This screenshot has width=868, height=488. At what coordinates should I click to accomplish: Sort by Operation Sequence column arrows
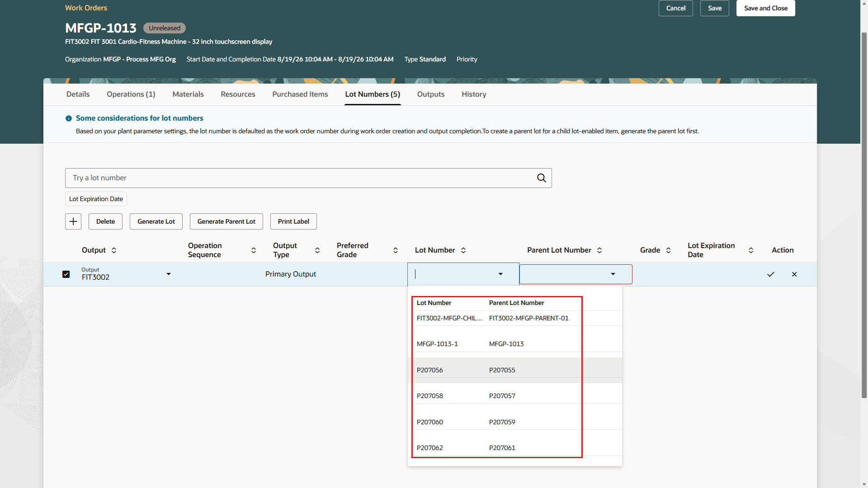pos(254,250)
